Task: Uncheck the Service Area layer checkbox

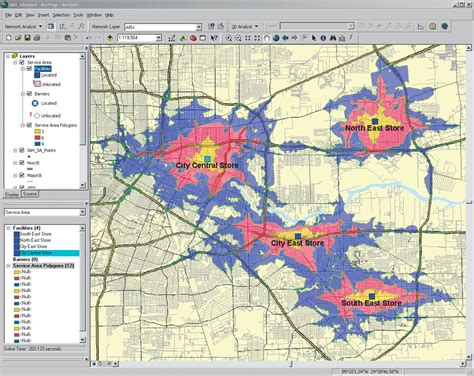Action: (x=22, y=62)
